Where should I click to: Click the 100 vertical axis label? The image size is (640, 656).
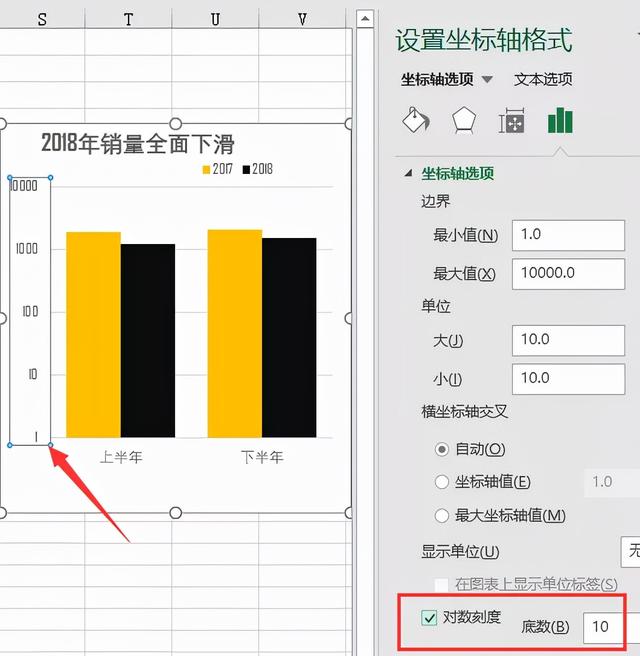30,312
